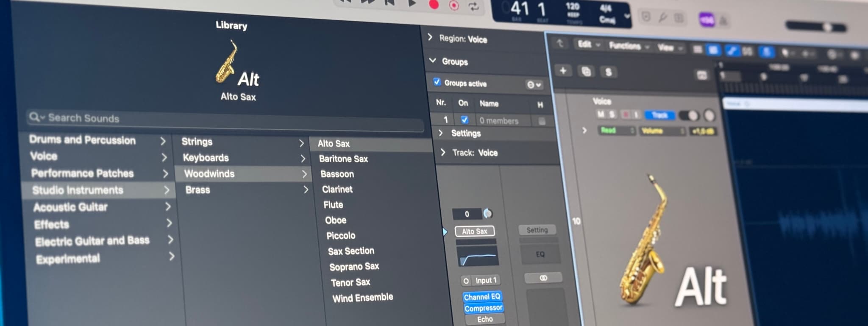This screenshot has height=326, width=868.
Task: Adjust the Voice track pan knob
Action: point(709,116)
